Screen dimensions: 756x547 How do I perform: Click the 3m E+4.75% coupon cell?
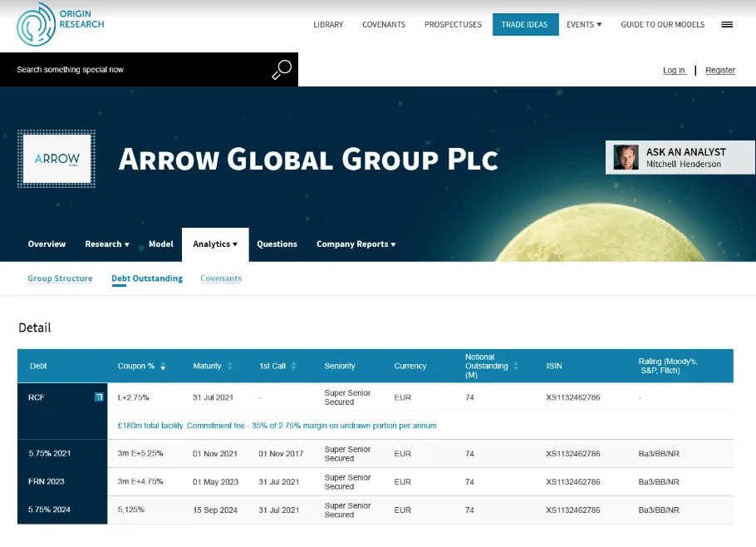pyautogui.click(x=140, y=481)
